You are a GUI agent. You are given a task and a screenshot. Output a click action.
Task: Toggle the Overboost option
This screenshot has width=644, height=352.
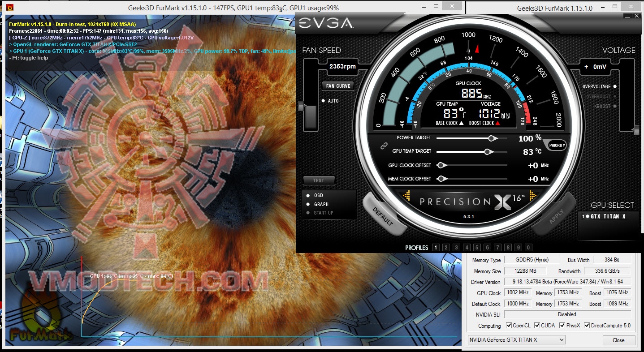click(x=601, y=96)
